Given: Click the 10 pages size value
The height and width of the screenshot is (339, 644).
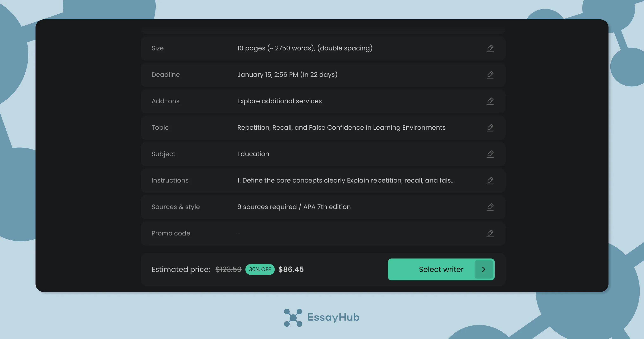Looking at the screenshot, I should click(304, 48).
